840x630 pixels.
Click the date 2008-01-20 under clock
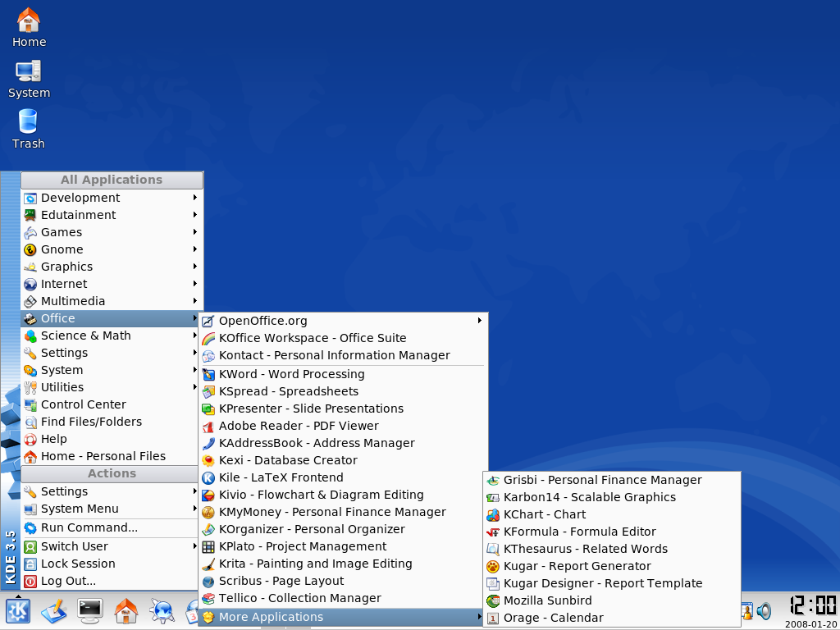coord(811,624)
